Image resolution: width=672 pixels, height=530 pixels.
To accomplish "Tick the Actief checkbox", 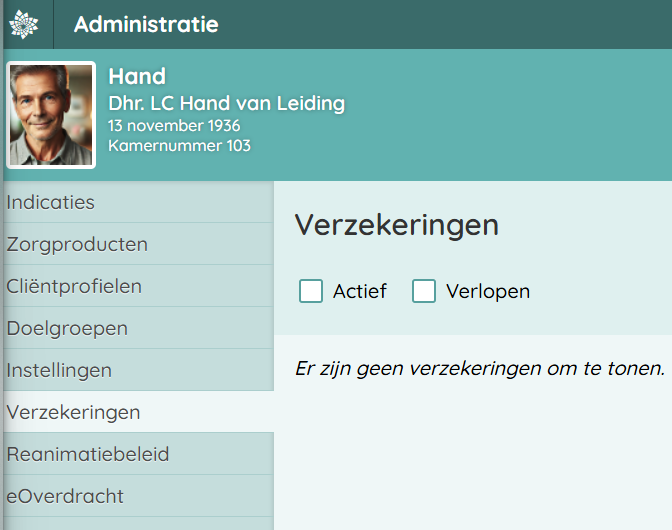I will click(311, 291).
